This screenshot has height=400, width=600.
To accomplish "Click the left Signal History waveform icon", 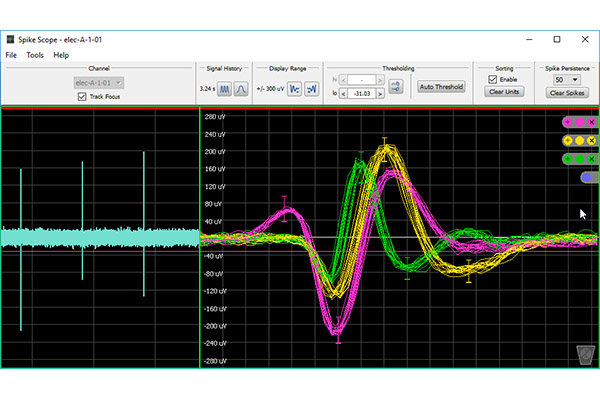I will [225, 88].
